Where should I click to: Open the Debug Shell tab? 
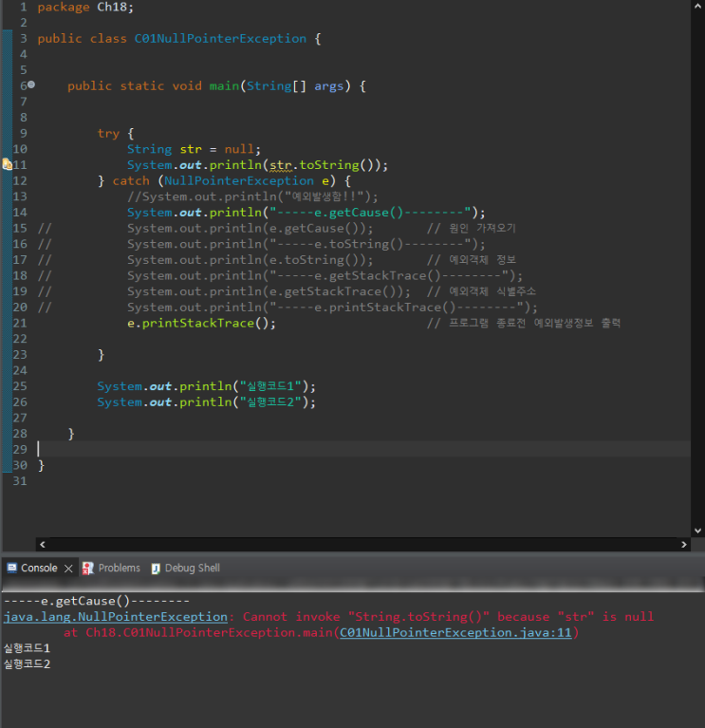tap(186, 568)
